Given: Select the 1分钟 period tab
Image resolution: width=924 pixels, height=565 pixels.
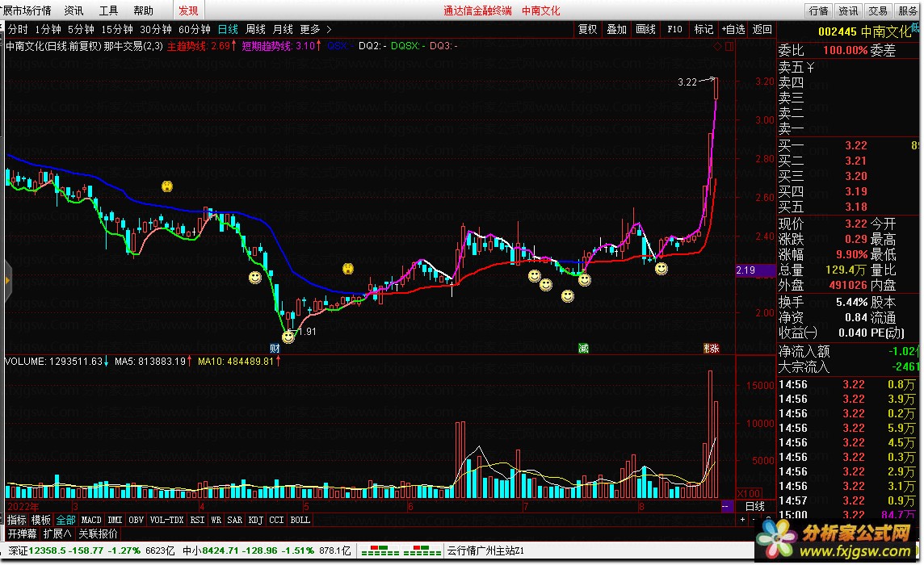Looking at the screenshot, I should click(48, 29).
